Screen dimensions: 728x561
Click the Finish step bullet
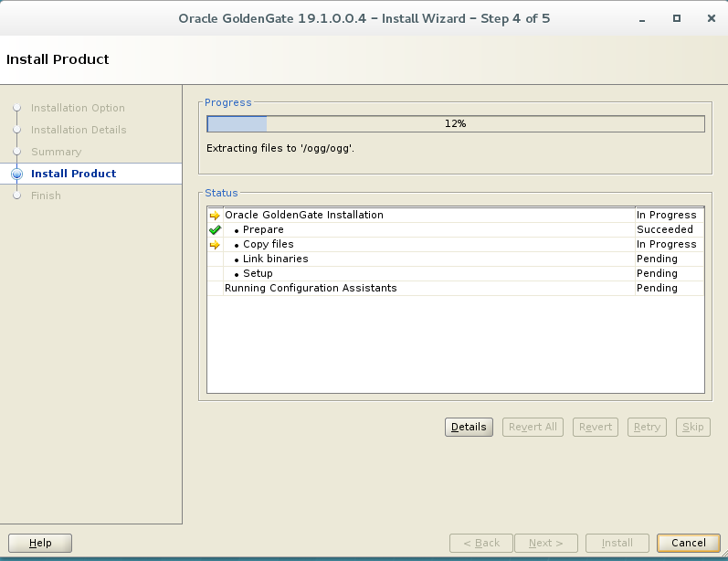(x=16, y=196)
